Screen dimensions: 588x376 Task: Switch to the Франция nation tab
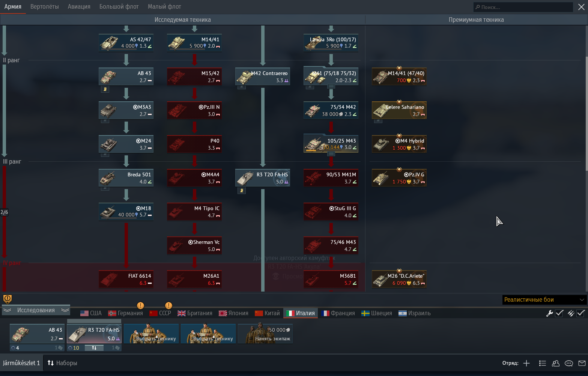tap(338, 313)
